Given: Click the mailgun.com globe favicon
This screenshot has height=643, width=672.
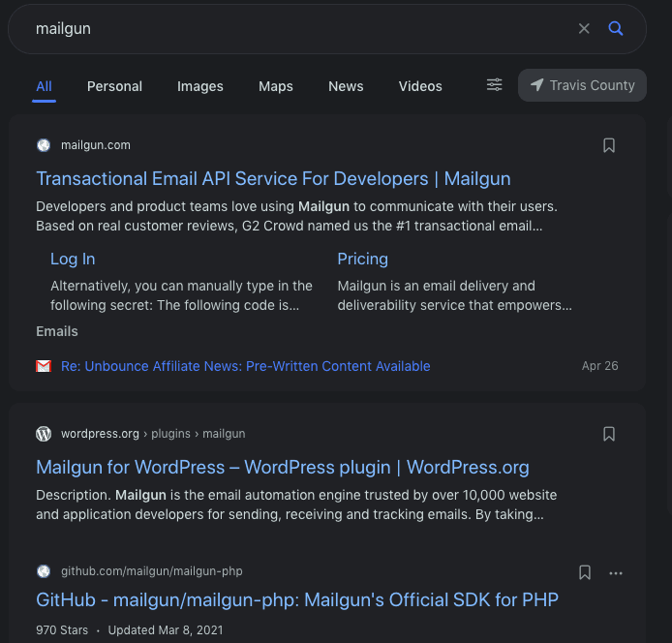Looking at the screenshot, I should tap(44, 145).
